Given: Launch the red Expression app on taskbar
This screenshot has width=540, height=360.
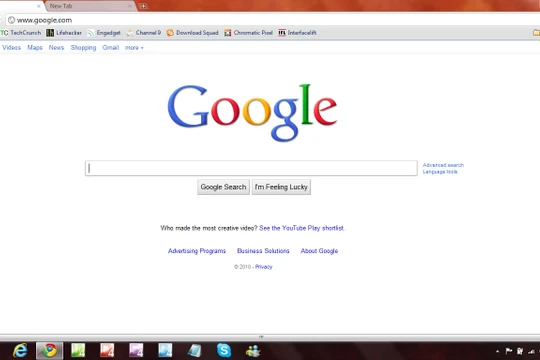Looking at the screenshot, I should 107,350.
